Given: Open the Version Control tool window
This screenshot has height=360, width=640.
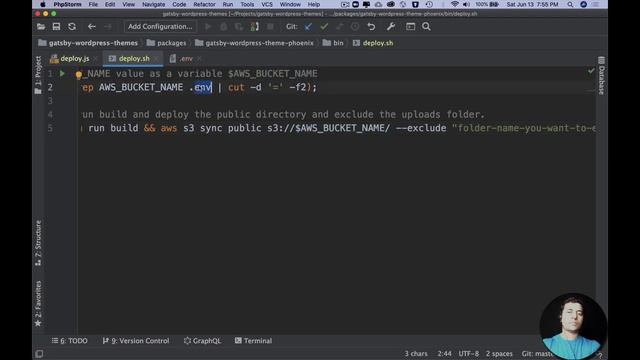Looking at the screenshot, I should [136, 340].
